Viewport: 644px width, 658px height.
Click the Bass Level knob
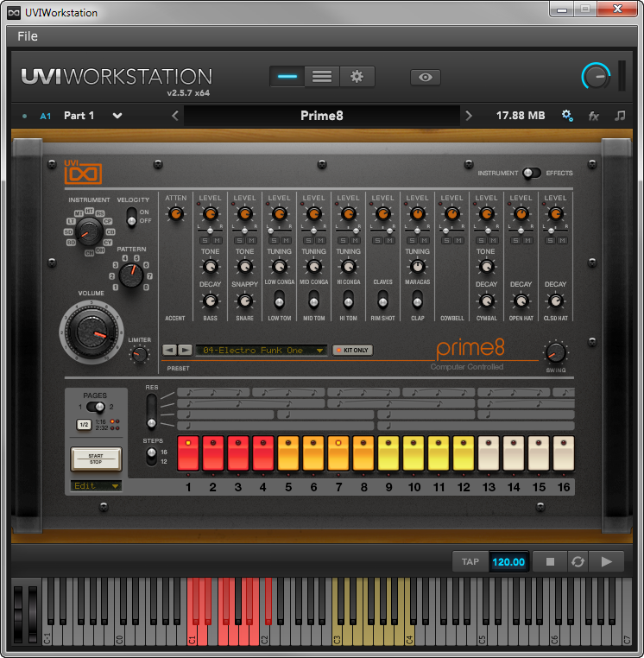coord(210,213)
